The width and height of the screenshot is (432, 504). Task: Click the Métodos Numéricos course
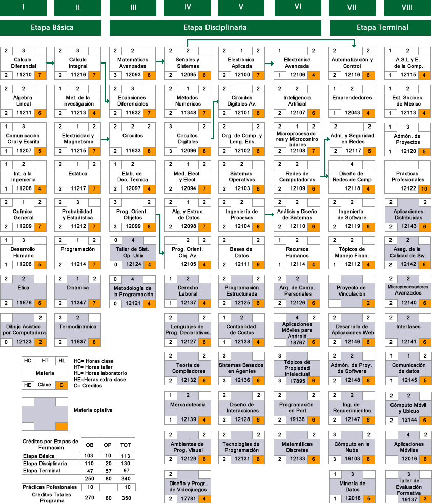pos(188,101)
